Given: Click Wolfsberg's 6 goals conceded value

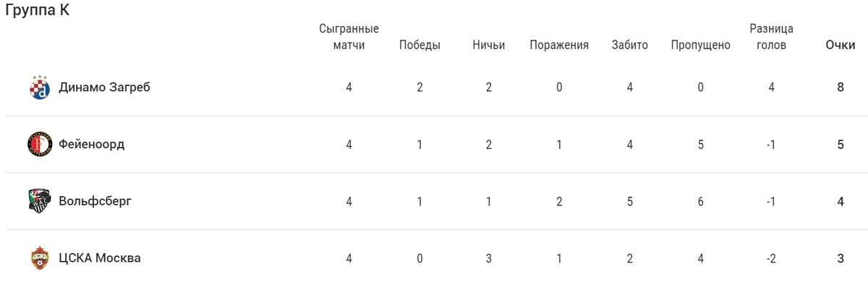Looking at the screenshot, I should coord(700,201).
